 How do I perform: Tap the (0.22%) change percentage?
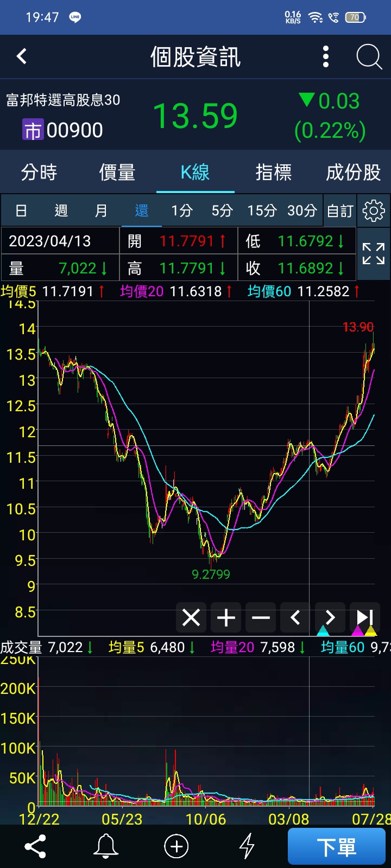[x=330, y=131]
